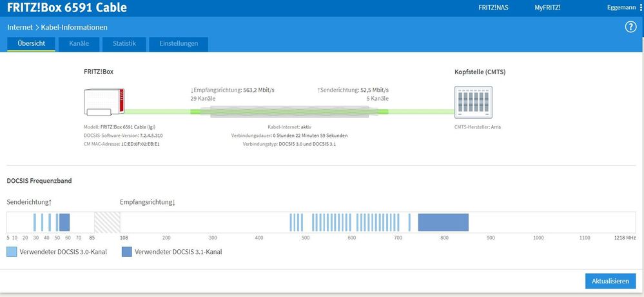Click the 'Senderichtung↑' label above the band
This screenshot has height=297, width=644.
pyautogui.click(x=29, y=202)
